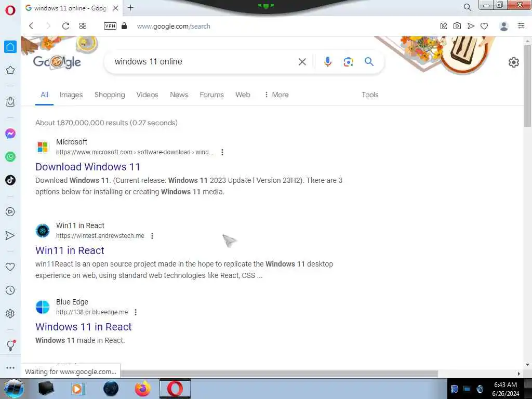Image resolution: width=532 pixels, height=399 pixels.
Task: Go back to the previous page
Action: [x=31, y=26]
